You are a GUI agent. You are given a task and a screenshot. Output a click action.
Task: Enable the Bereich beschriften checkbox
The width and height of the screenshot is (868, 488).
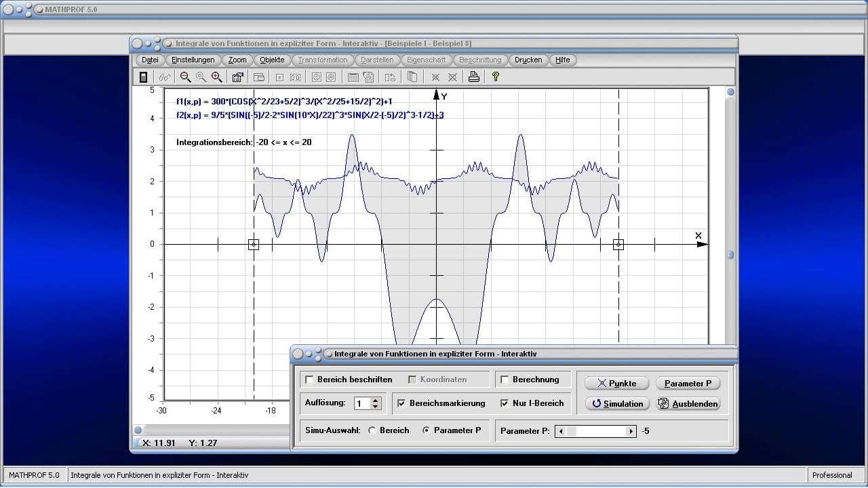click(310, 380)
